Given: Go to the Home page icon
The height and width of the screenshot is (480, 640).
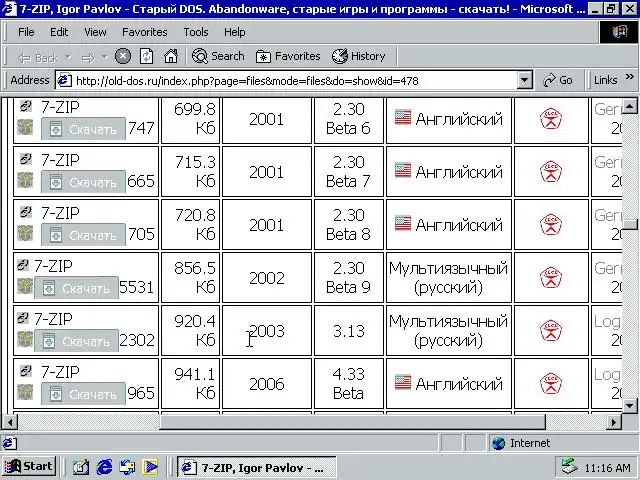Looking at the screenshot, I should coord(171,56).
